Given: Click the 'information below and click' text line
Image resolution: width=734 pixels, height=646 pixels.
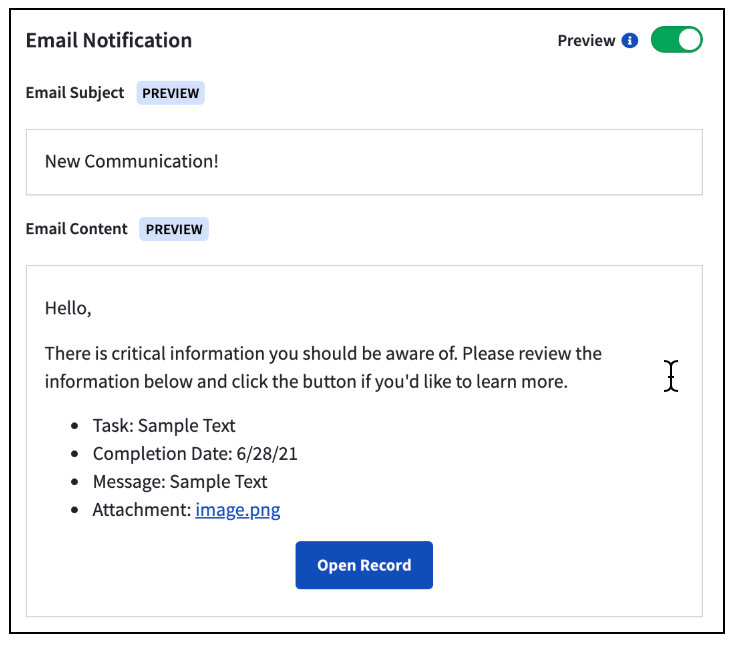Looking at the screenshot, I should click(306, 382).
